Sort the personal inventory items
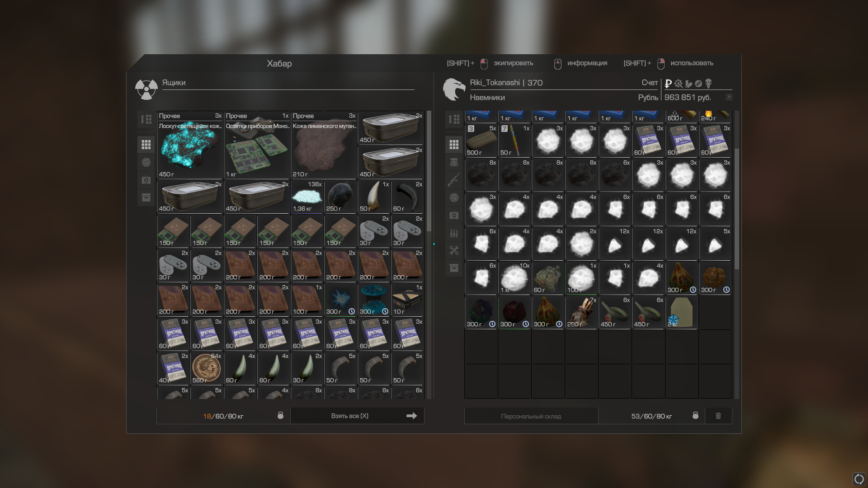 click(x=454, y=119)
